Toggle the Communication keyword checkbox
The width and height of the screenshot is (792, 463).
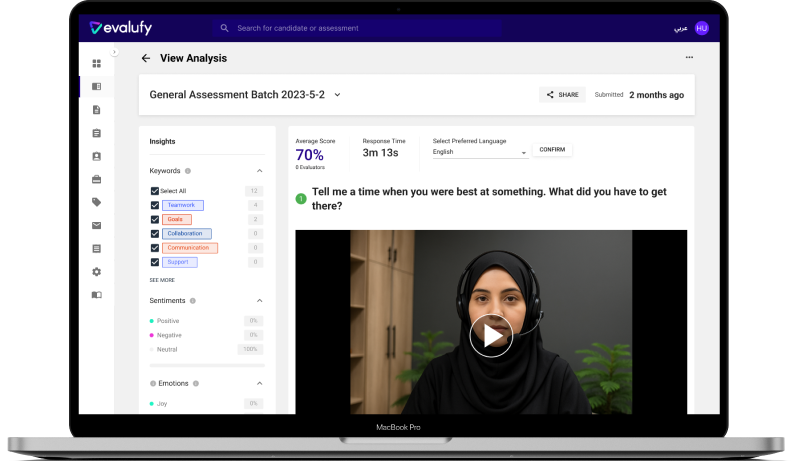pos(154,247)
